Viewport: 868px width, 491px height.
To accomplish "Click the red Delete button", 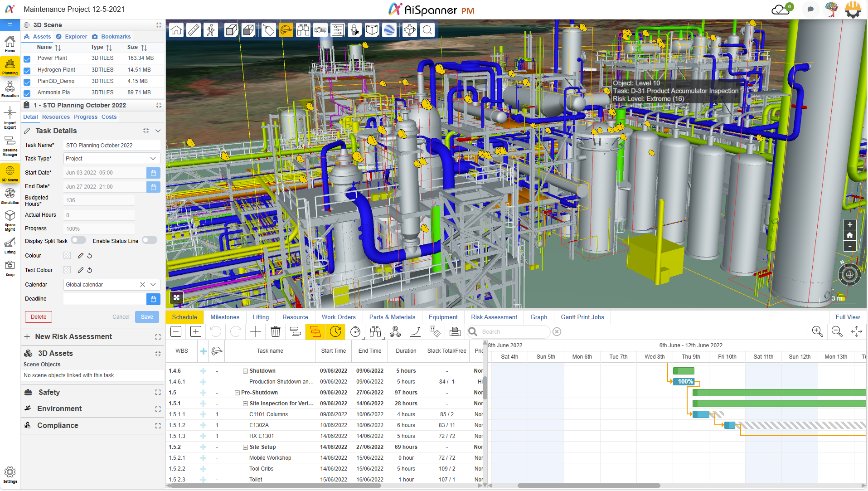I will (39, 317).
